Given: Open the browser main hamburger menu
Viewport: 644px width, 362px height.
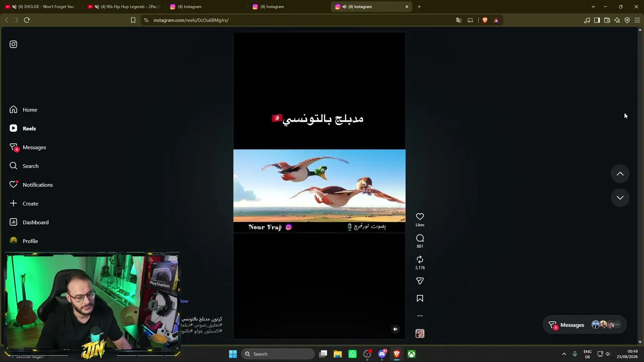Looking at the screenshot, I should [637, 20].
